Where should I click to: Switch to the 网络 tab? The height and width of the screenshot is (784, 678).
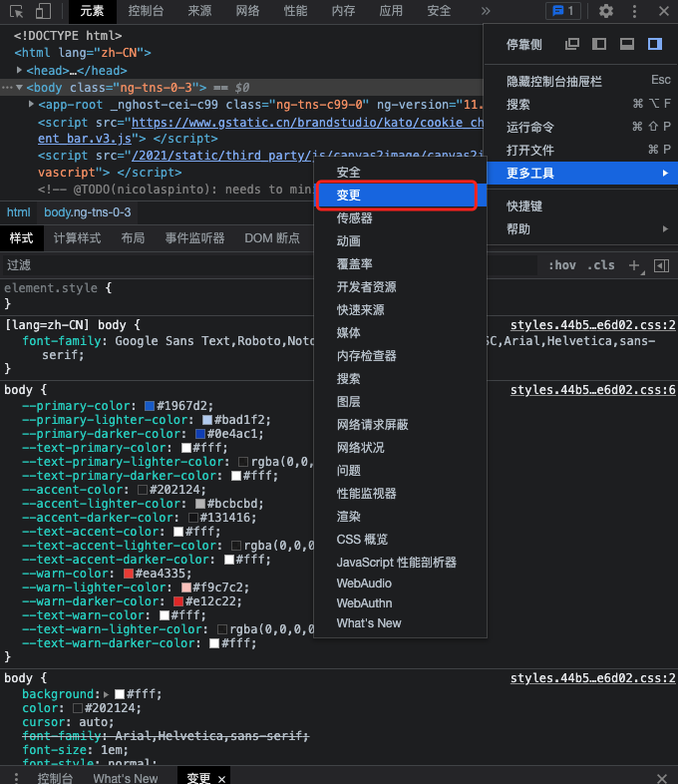[x=247, y=11]
